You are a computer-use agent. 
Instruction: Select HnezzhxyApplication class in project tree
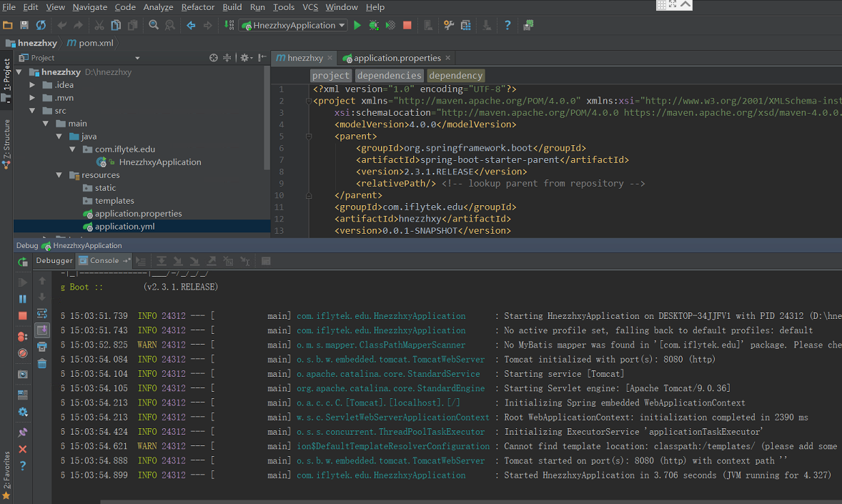(x=160, y=162)
